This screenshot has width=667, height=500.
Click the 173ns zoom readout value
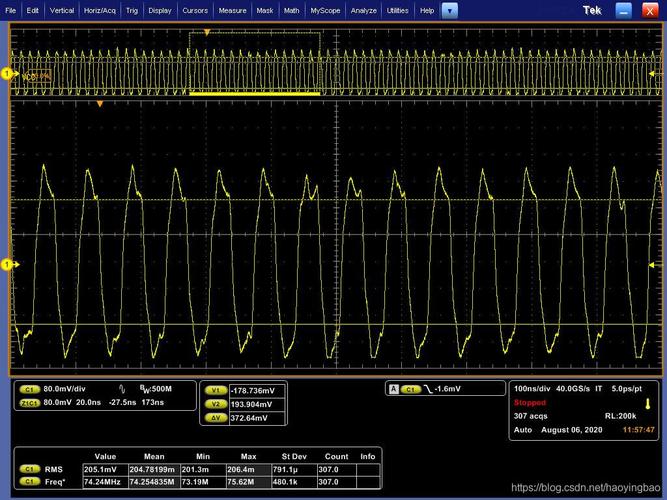click(153, 403)
